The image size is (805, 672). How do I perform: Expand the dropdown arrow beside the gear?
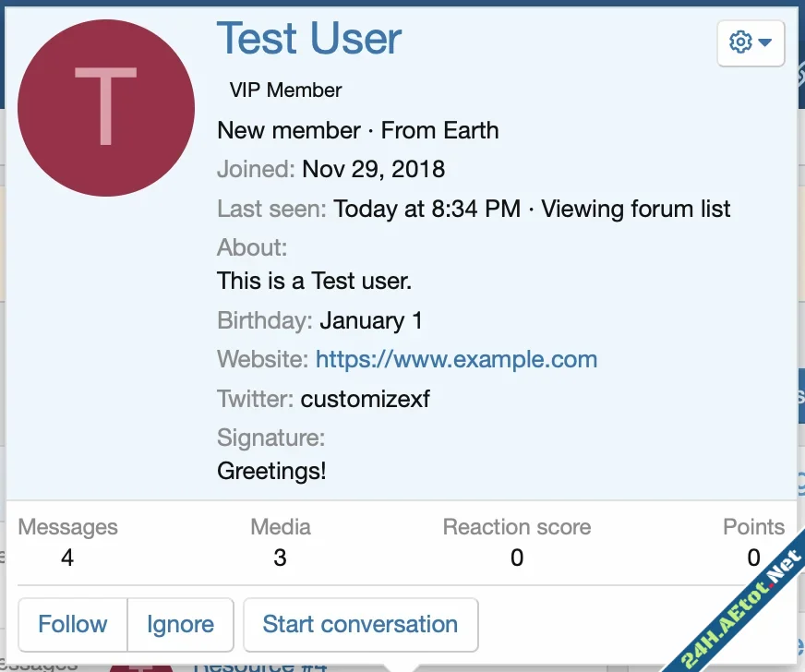(766, 42)
